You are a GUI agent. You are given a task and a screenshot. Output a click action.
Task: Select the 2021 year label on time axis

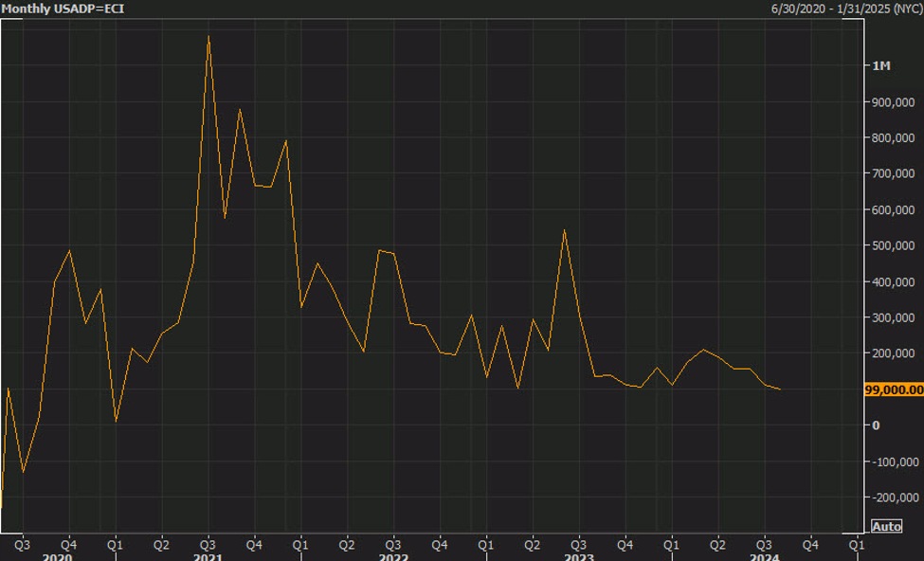208,557
